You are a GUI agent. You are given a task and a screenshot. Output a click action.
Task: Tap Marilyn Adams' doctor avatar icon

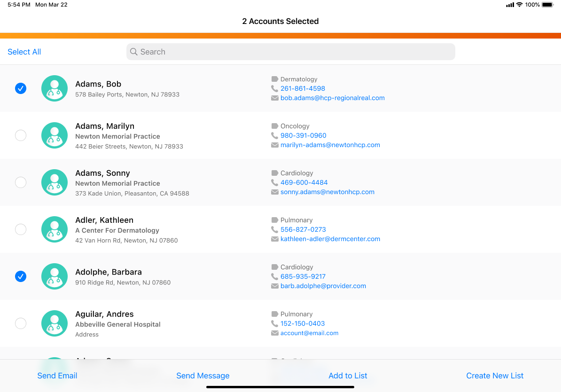pos(55,135)
